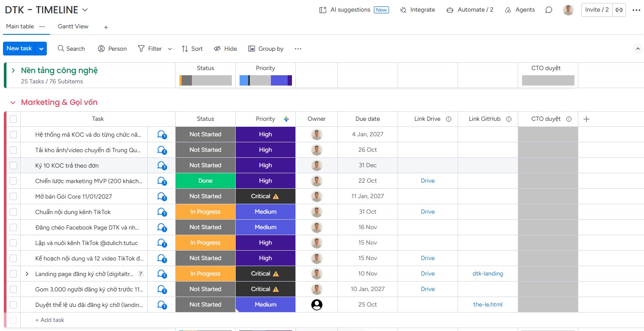
Task: Tick the checkbox for Đăng chéo Facebook Page task
Action: coord(13,227)
